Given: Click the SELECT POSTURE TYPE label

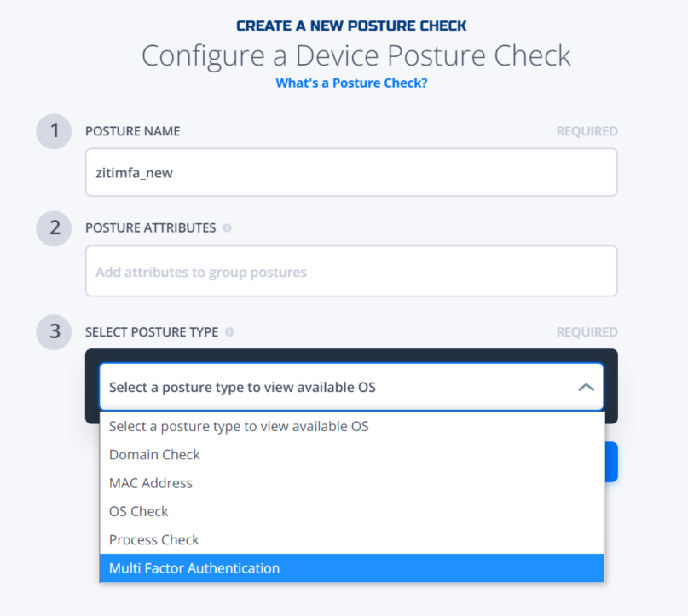Looking at the screenshot, I should [x=152, y=332].
